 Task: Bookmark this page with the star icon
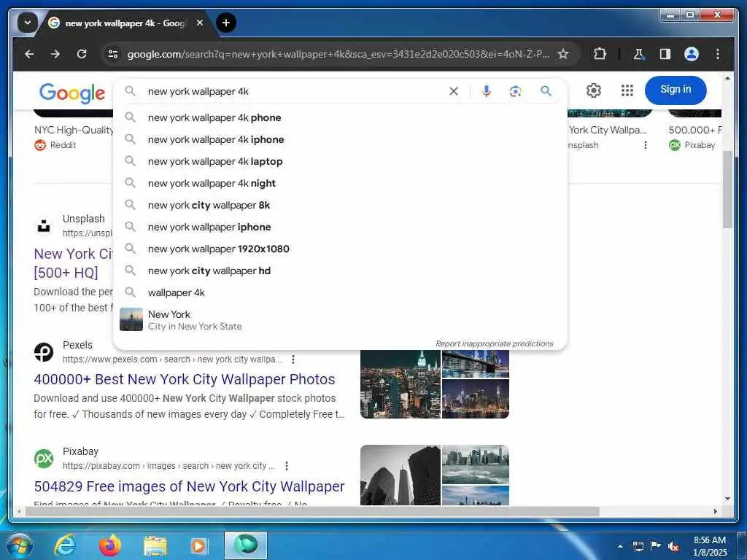coord(563,54)
